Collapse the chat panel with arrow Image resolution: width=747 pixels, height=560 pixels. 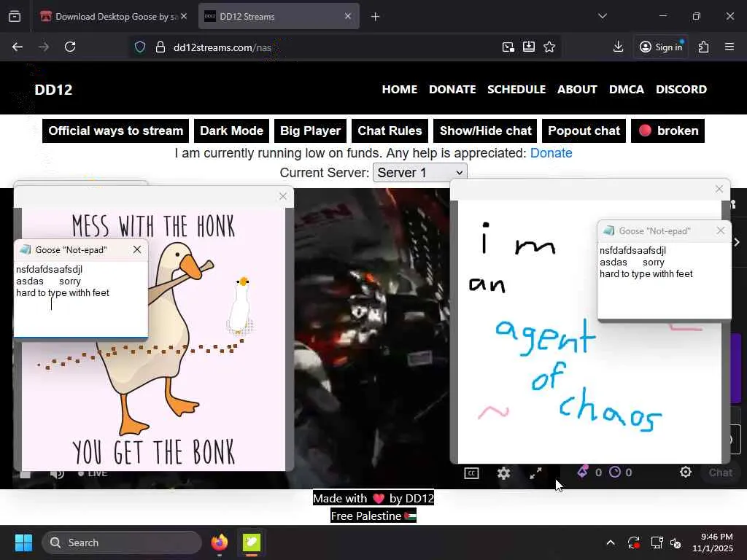(737, 242)
